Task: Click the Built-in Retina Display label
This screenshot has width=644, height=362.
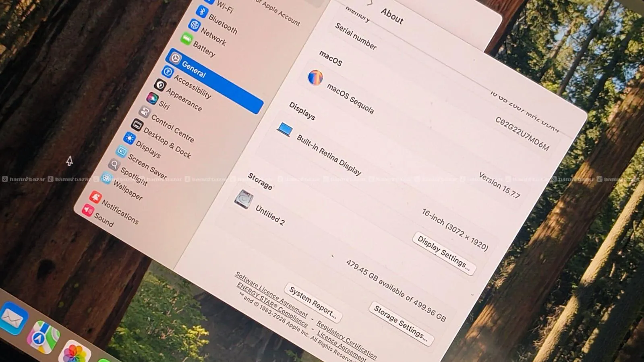Action: 329,155
